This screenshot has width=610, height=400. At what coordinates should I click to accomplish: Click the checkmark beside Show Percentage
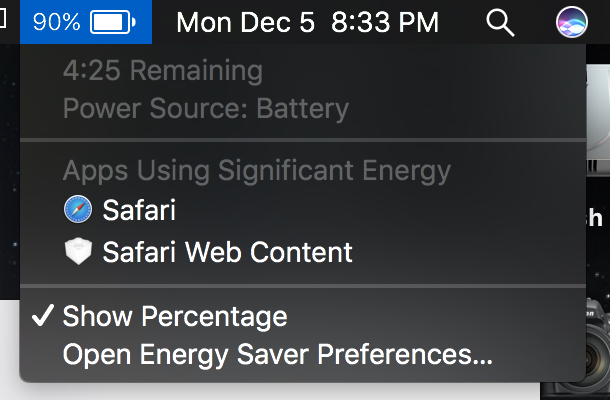(42, 317)
